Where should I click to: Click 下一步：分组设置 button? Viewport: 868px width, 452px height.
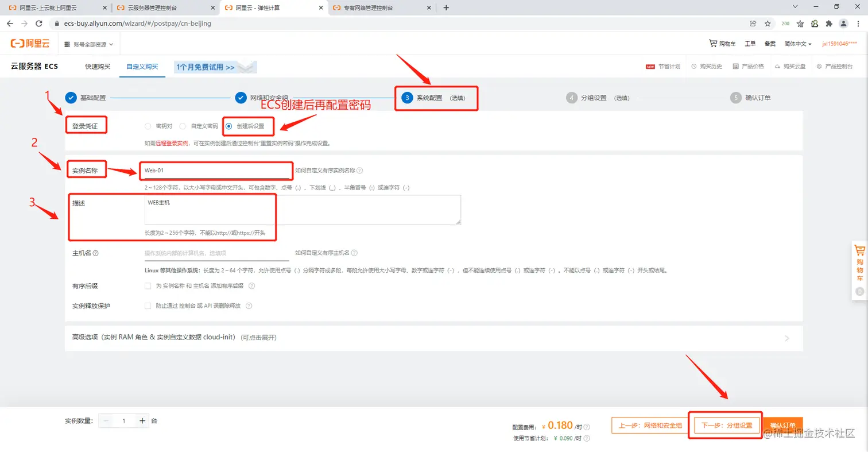pyautogui.click(x=727, y=426)
